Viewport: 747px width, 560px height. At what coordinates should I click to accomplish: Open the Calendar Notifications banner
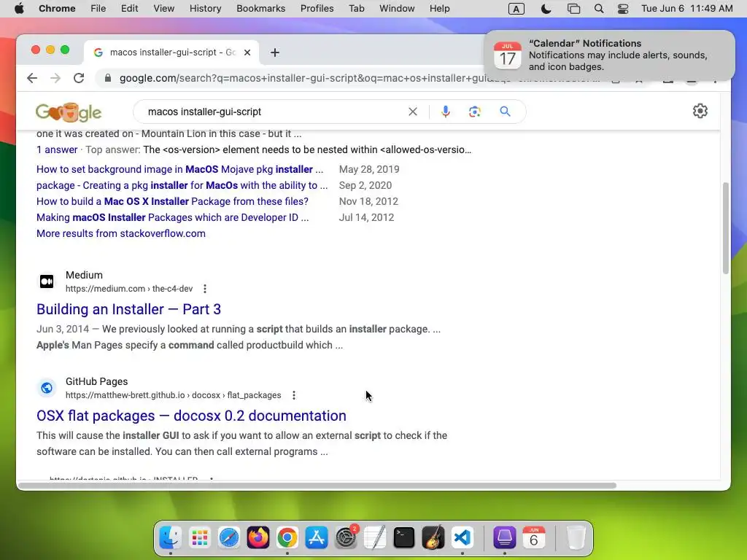coord(609,55)
